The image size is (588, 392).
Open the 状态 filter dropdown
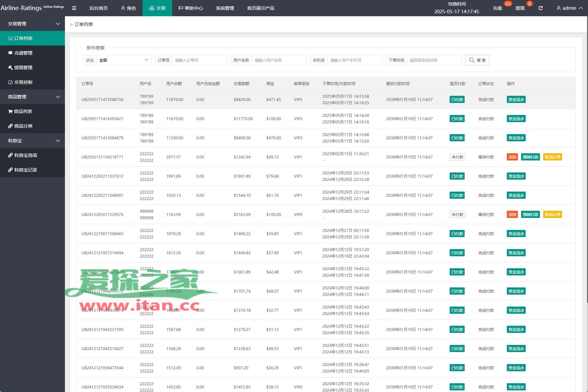[123, 60]
